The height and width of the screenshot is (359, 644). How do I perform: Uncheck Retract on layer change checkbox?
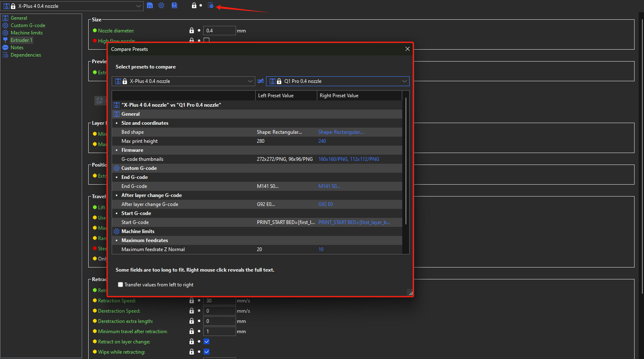click(x=206, y=341)
